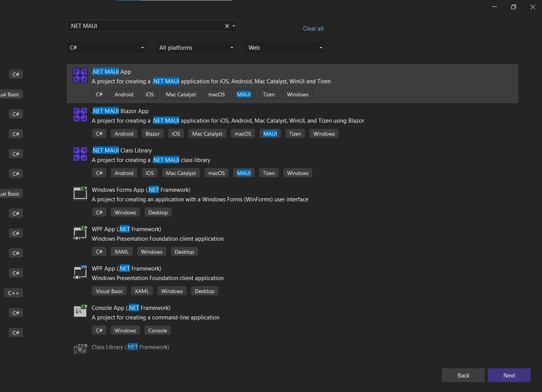Click the Back button

coord(463,375)
